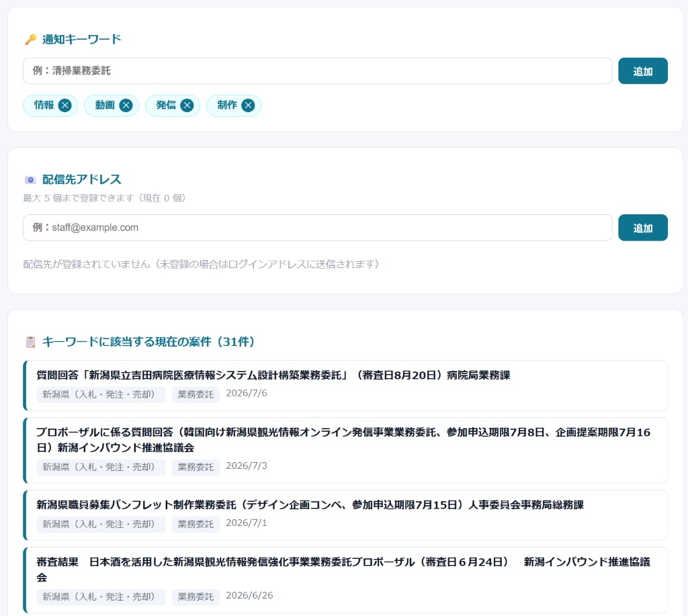
Task: Click date 2026/7/6
Action: click(247, 393)
